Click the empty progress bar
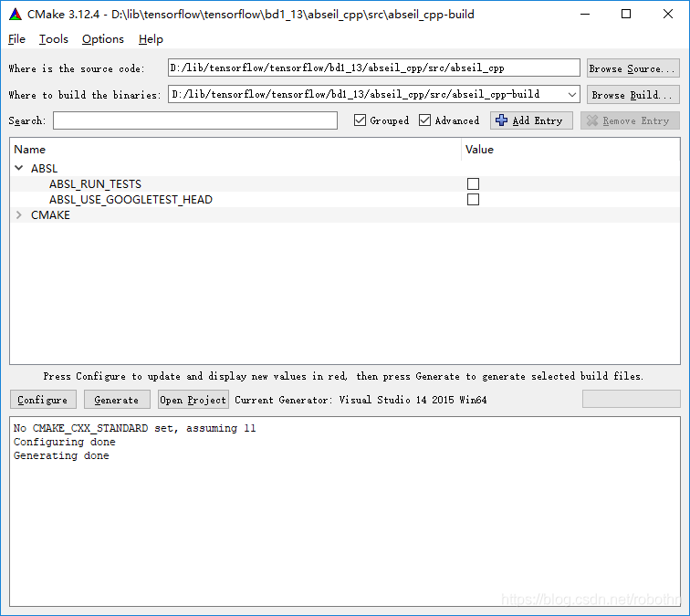The height and width of the screenshot is (616, 690). click(631, 399)
